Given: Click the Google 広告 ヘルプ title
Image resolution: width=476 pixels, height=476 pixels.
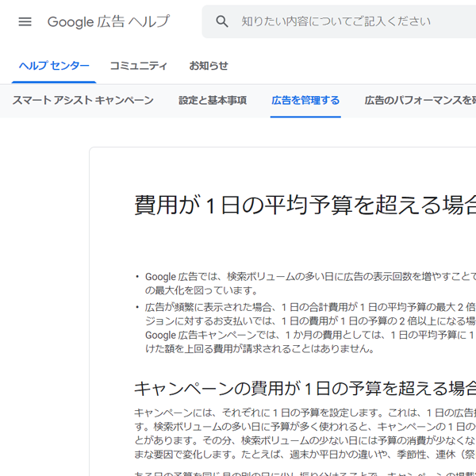Looking at the screenshot, I should pos(109,21).
